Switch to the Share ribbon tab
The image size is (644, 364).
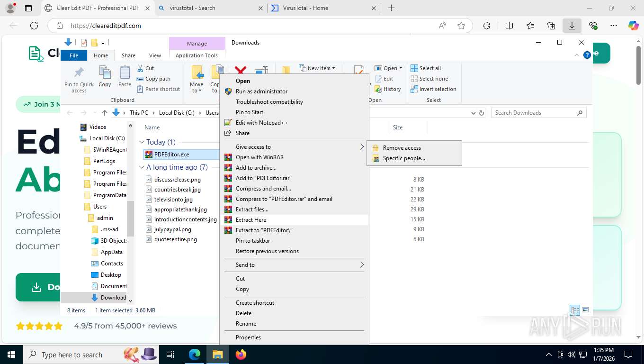click(128, 55)
